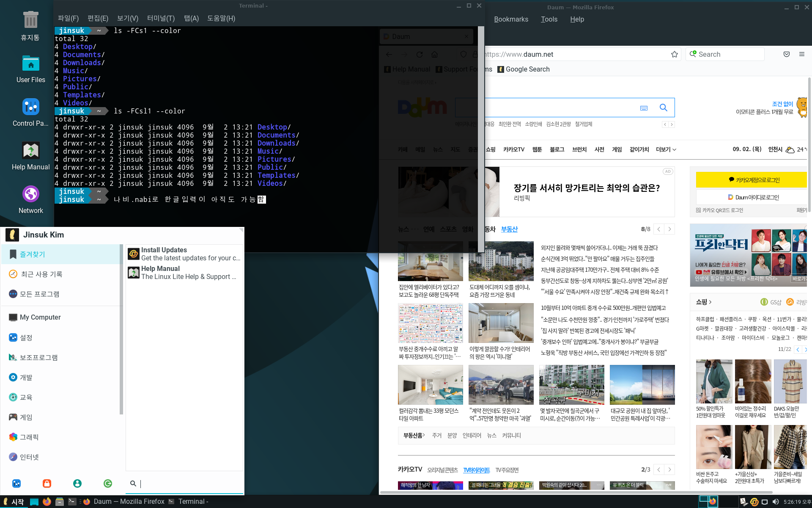
Task: Click the Firefox horizontal scrollbar at page bottom
Action: (x=576, y=492)
